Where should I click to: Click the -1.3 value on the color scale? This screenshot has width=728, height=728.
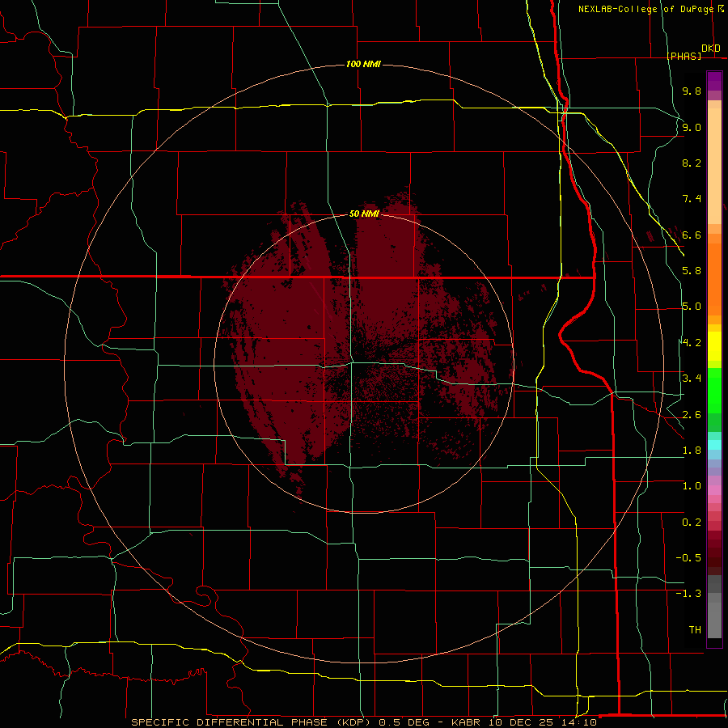pyautogui.click(x=688, y=594)
